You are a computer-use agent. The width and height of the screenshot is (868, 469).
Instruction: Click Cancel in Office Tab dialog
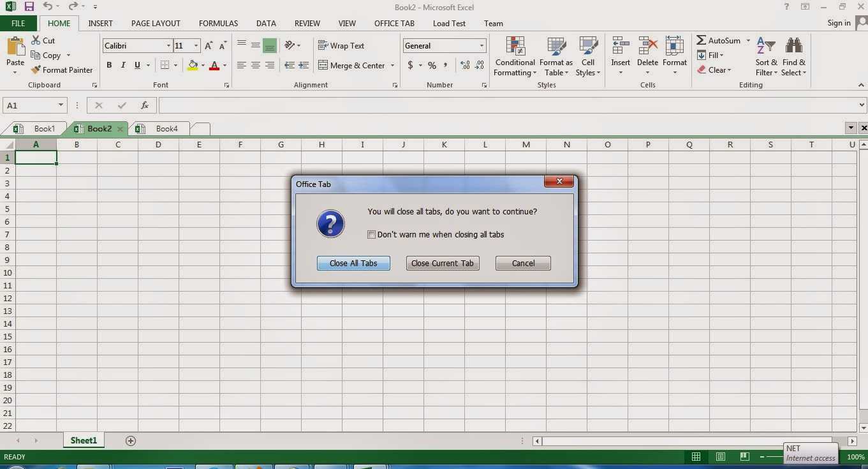(523, 263)
